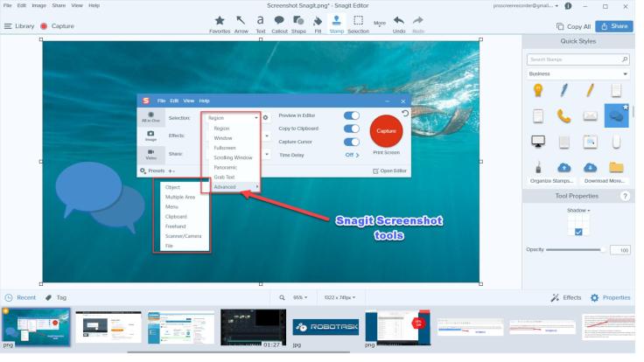Pick the cloud upload stamp
644x362 pixels.
pyautogui.click(x=563, y=167)
